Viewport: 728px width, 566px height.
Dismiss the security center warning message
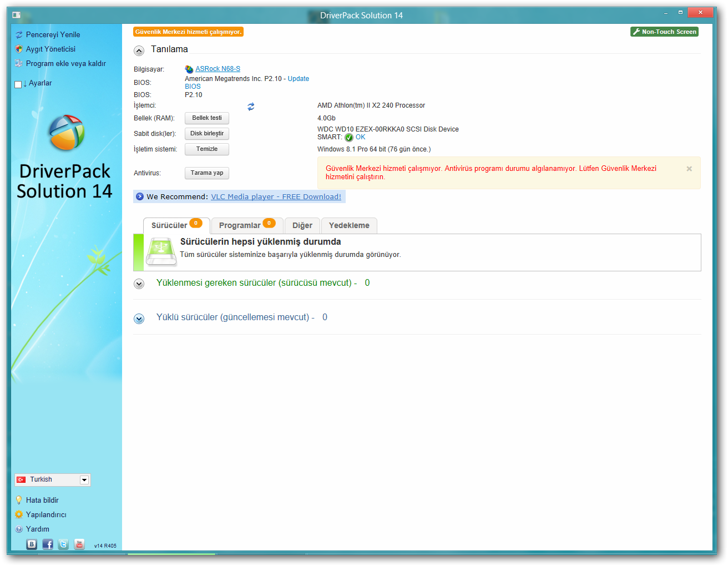(x=689, y=169)
